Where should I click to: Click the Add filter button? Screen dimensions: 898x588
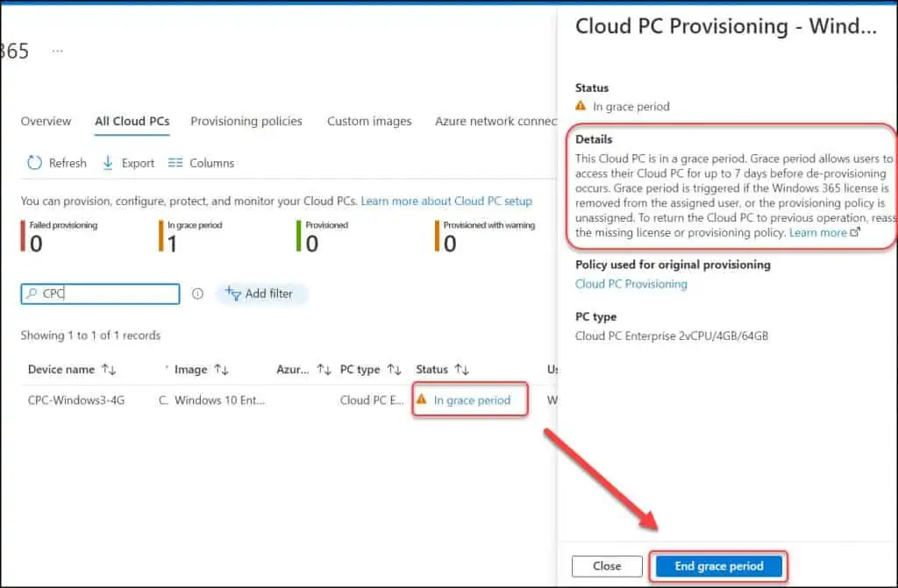pyautogui.click(x=261, y=294)
